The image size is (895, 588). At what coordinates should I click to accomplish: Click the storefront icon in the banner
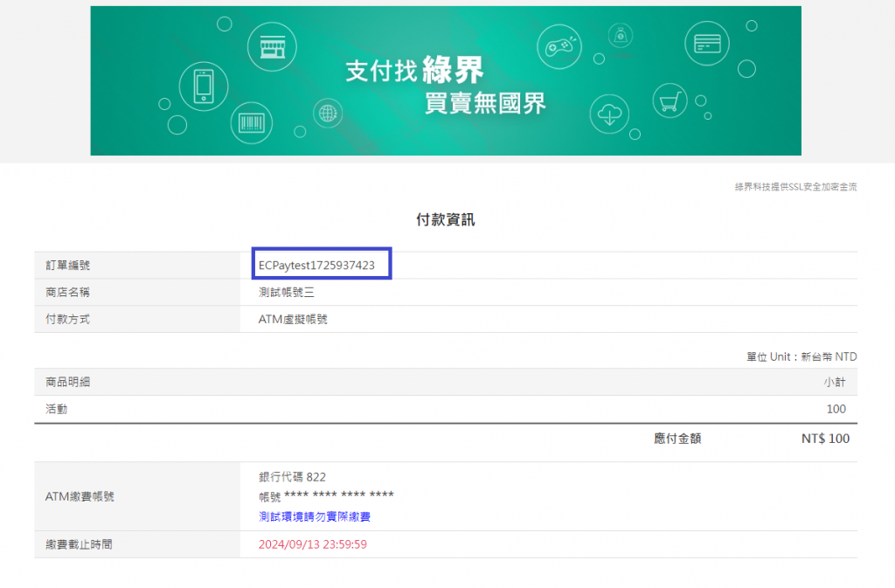(273, 47)
